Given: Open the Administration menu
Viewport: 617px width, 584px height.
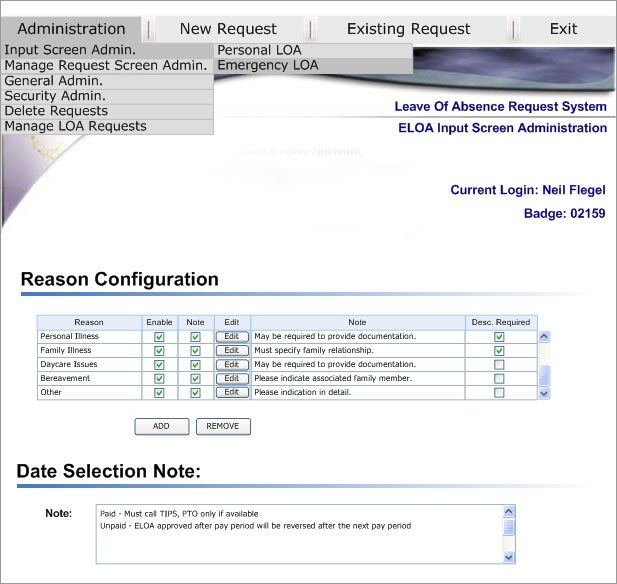Looking at the screenshot, I should pos(71,29).
